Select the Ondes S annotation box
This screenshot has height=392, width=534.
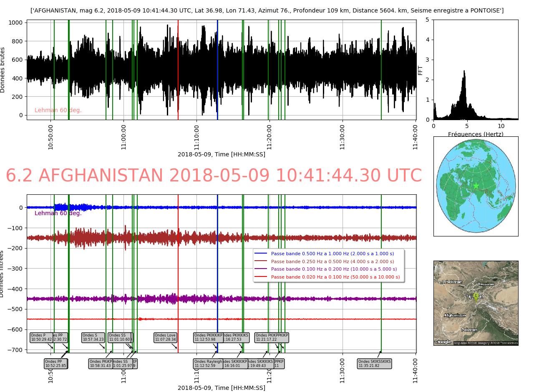tap(93, 337)
